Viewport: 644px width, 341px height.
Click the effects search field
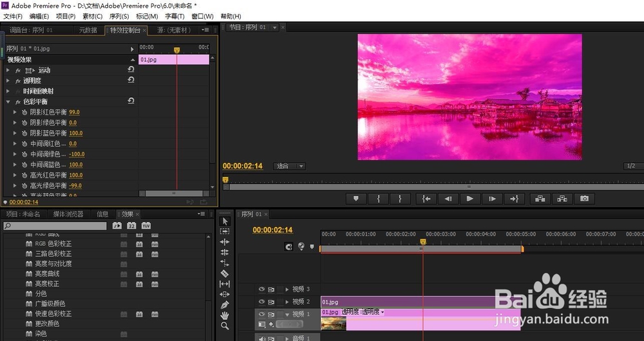click(x=55, y=226)
